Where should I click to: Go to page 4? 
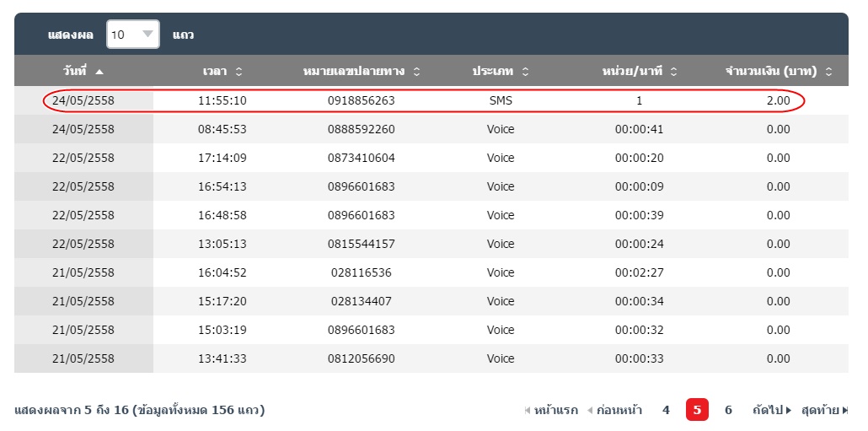click(666, 410)
